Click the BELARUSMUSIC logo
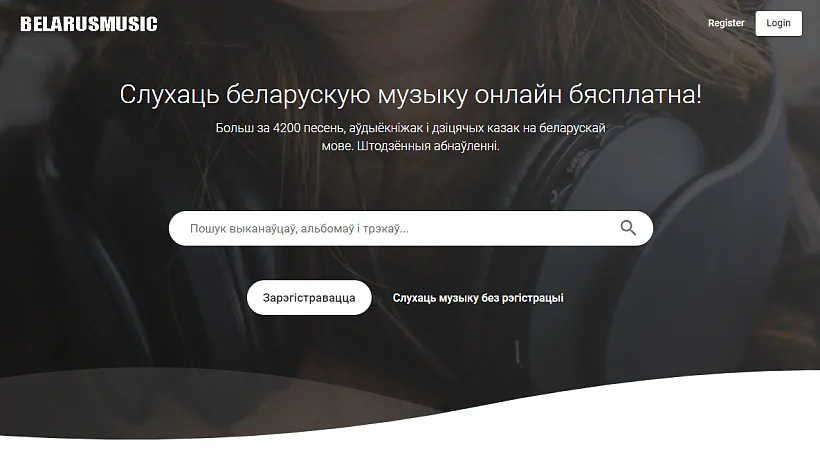 click(x=89, y=24)
